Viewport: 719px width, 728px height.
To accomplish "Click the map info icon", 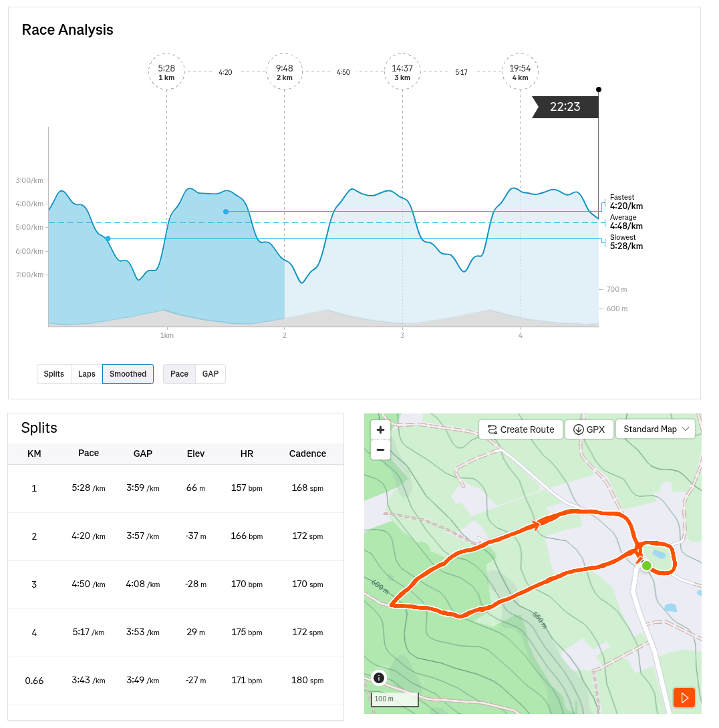I will [x=379, y=678].
